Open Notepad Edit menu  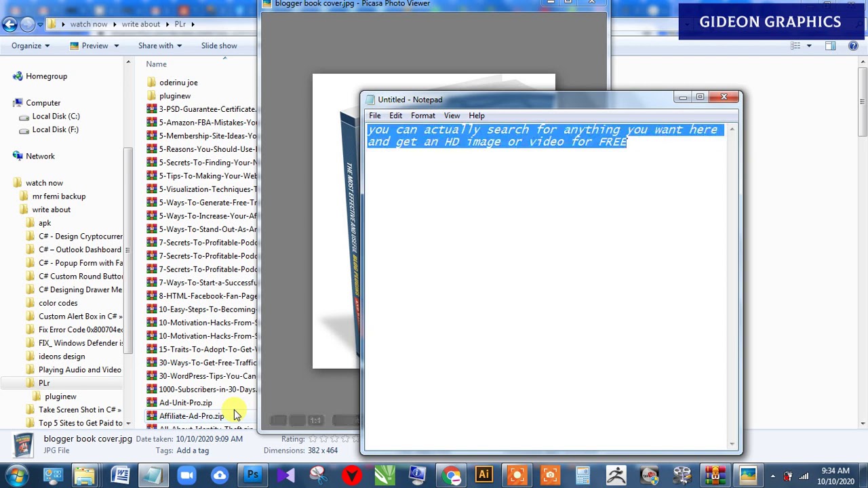click(x=395, y=116)
